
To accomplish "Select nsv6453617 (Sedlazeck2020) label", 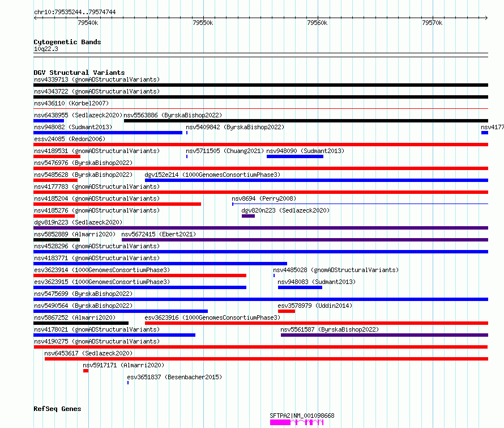I will [x=88, y=353].
